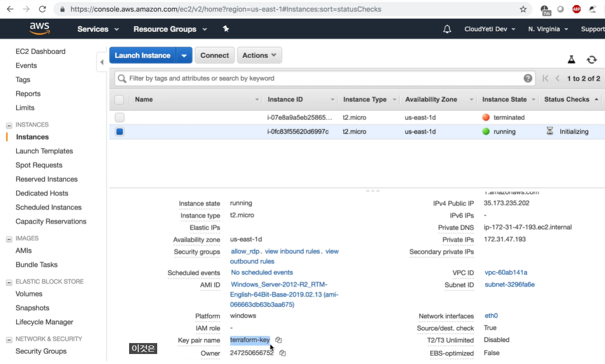Collapse the NETWORK & SECURITY section
The image size is (605, 364).
[x=9, y=340]
